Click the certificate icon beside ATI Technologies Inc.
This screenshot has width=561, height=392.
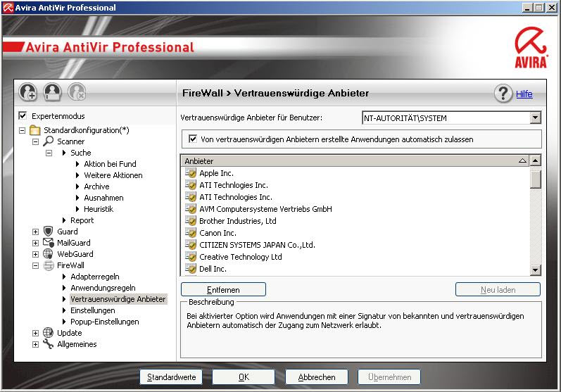(191, 197)
